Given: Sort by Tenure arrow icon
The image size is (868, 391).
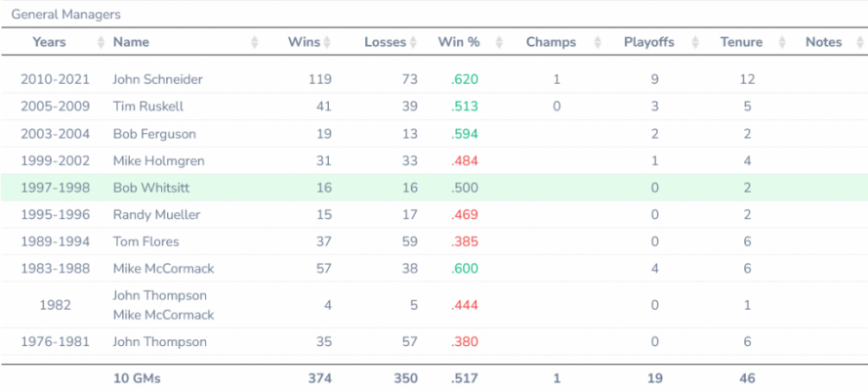Looking at the screenshot, I should click(782, 42).
